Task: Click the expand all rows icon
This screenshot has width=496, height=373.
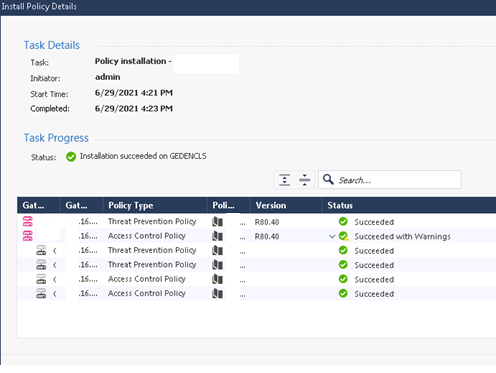Action: (284, 180)
